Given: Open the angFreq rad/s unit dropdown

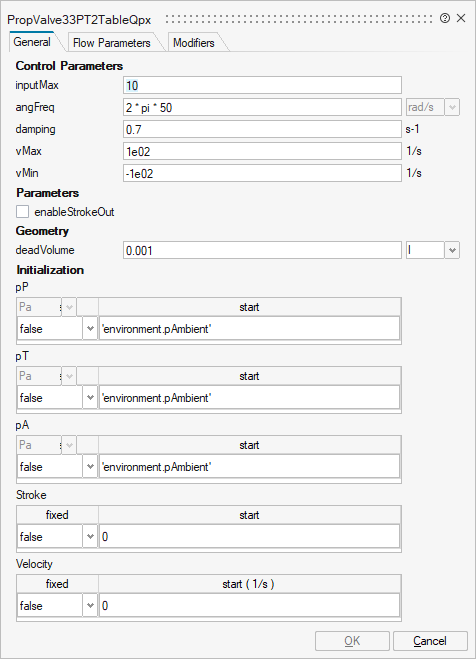Looking at the screenshot, I should (x=452, y=107).
